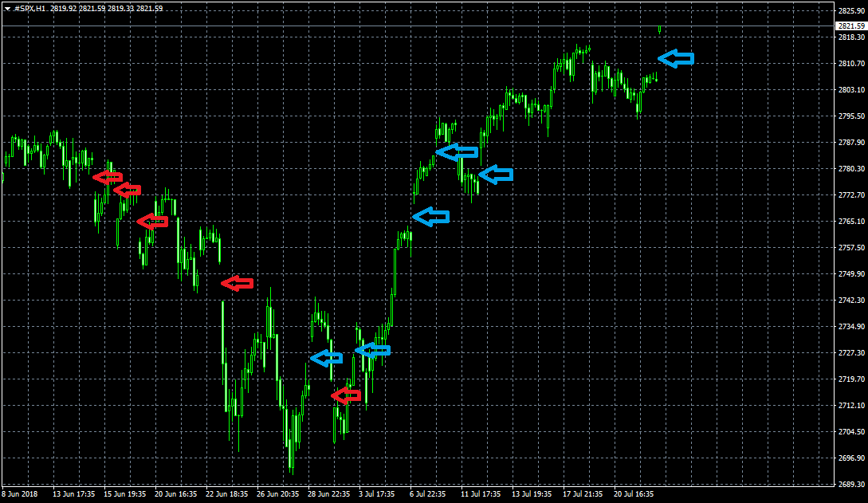Click the 17 Jul 21:35 time label
This screenshot has height=503, width=868.
pyautogui.click(x=583, y=493)
